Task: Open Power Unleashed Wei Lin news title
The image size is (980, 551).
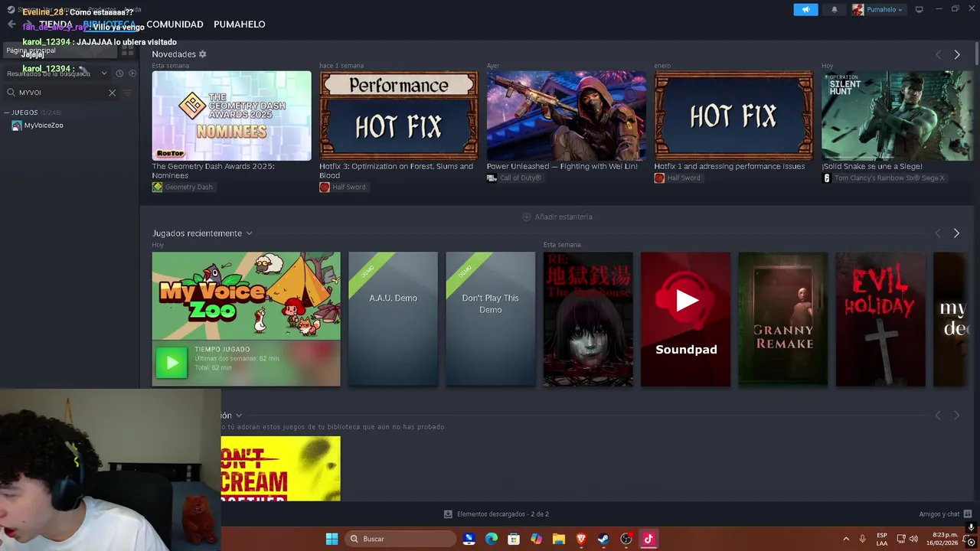Action: click(562, 166)
